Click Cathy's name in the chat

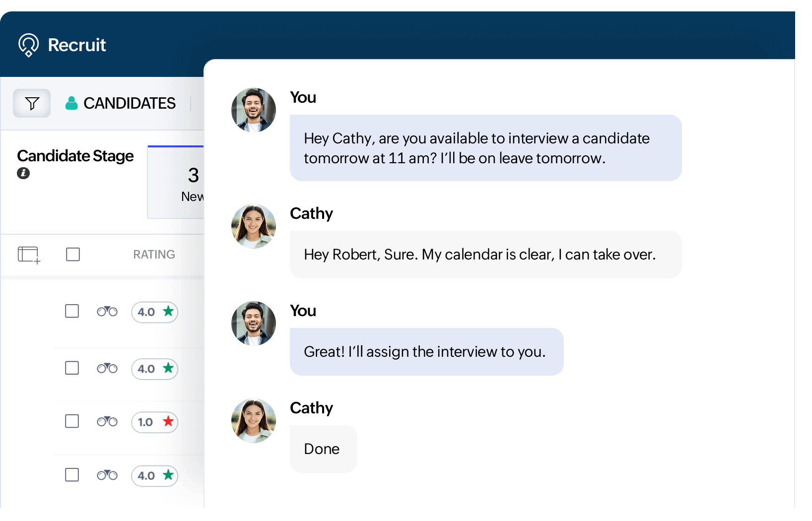pyautogui.click(x=311, y=213)
